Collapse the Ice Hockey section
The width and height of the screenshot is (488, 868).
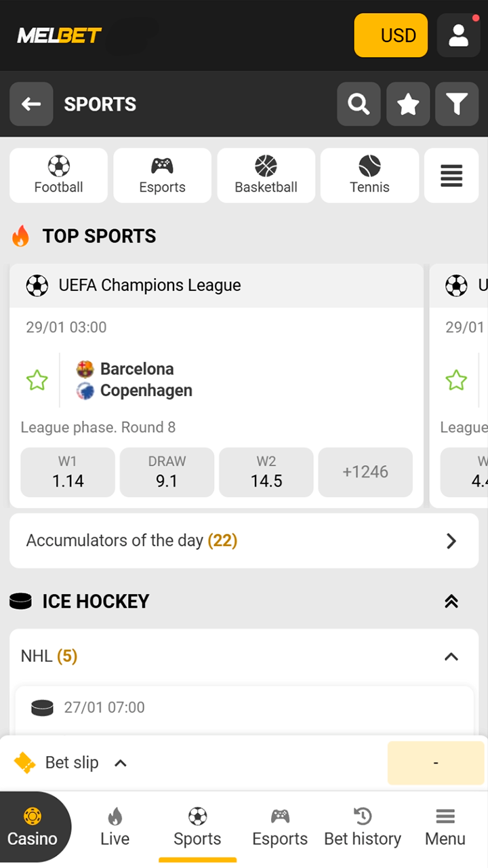451,601
